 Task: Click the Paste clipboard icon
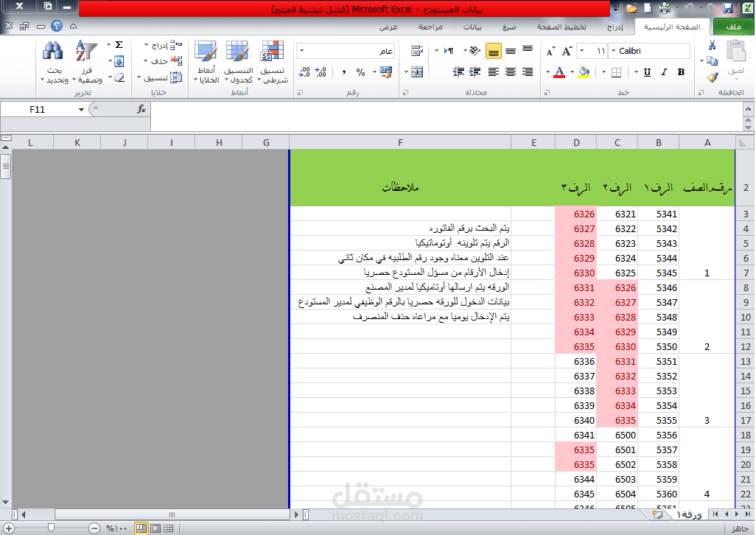click(736, 52)
